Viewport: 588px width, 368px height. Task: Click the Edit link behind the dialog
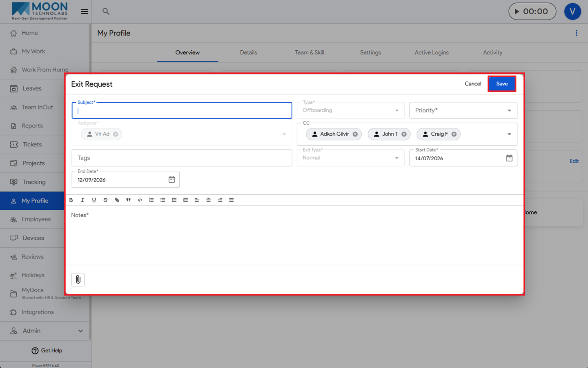(574, 161)
